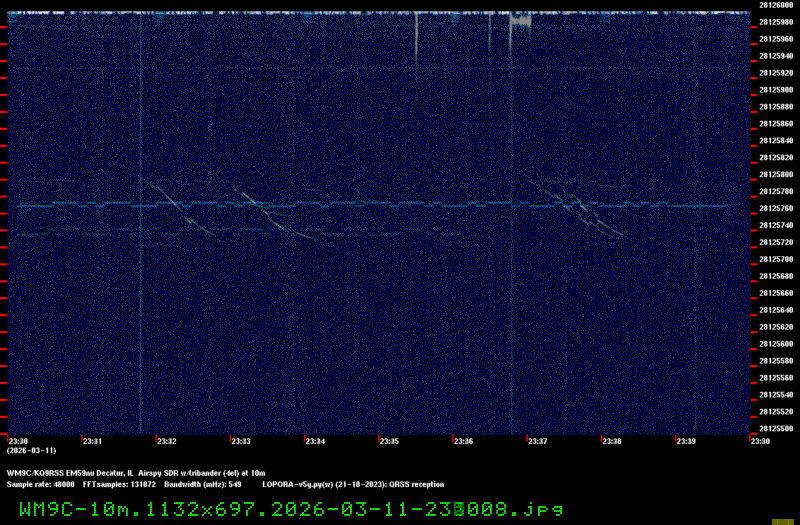
Task: Select the 28125980 frequency label
Action: click(x=776, y=22)
